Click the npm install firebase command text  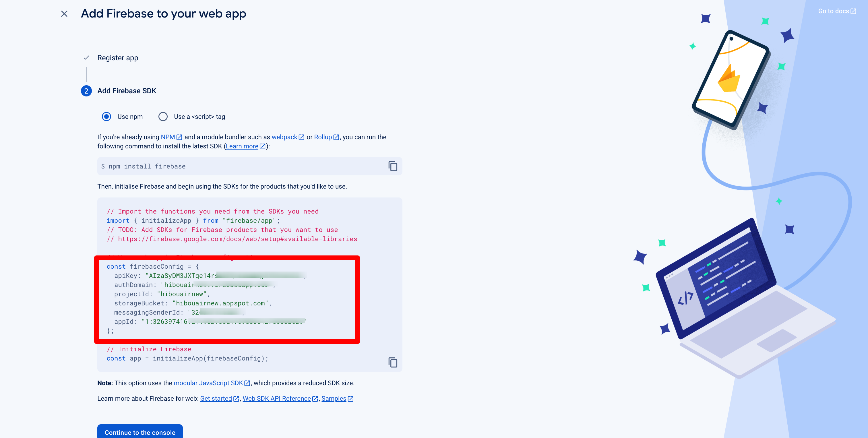tap(147, 166)
